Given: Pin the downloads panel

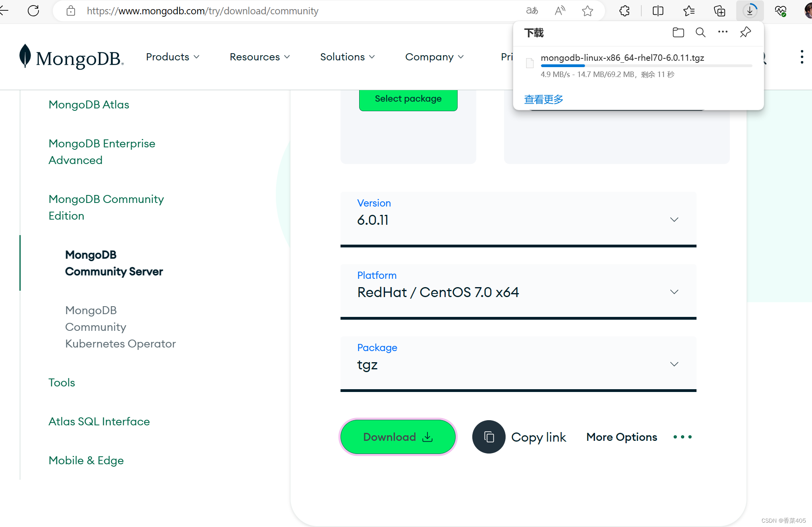Looking at the screenshot, I should [x=745, y=32].
